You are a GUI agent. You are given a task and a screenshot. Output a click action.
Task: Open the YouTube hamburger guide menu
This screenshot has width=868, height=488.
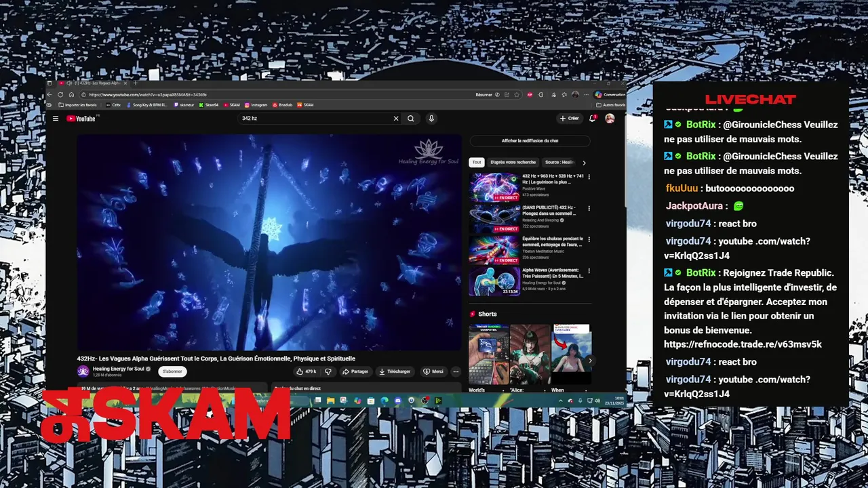56,119
